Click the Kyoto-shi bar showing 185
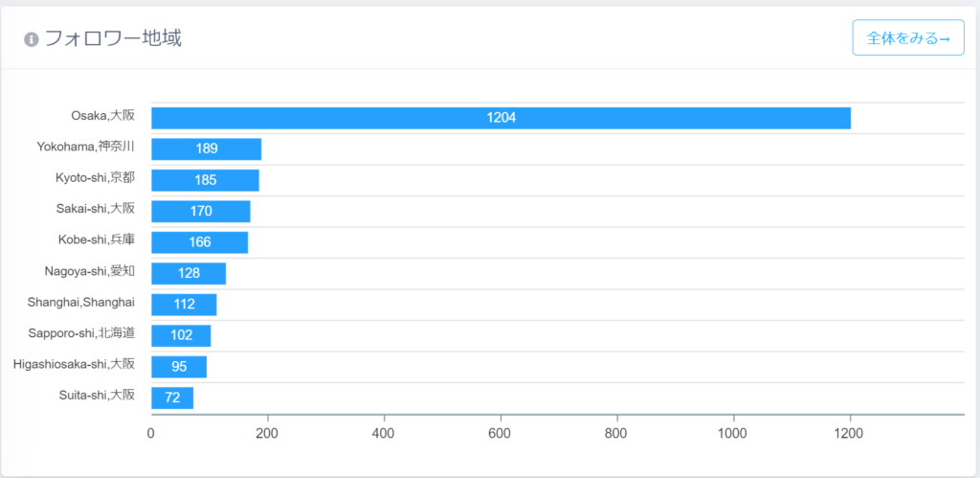Screen dimensions: 980x478 pos(205,180)
